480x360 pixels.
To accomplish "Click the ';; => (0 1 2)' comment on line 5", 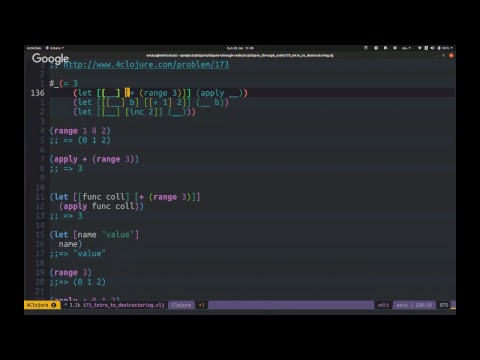I will [x=80, y=140].
